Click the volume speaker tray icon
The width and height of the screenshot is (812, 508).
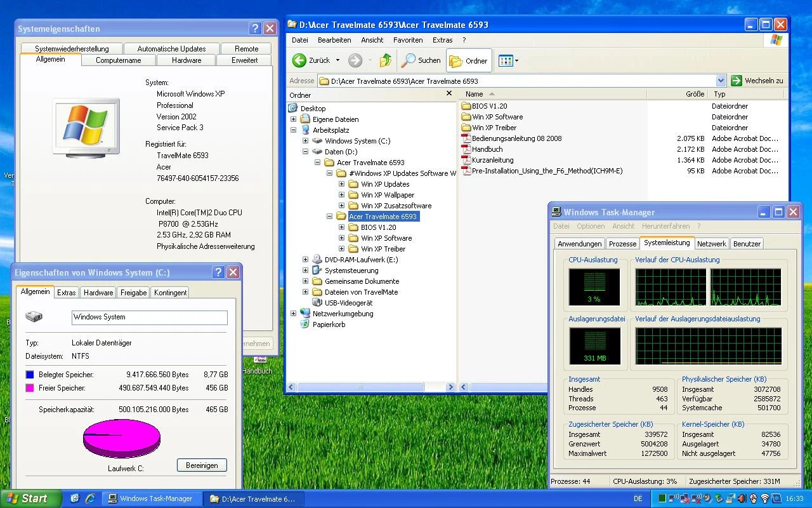tap(741, 498)
